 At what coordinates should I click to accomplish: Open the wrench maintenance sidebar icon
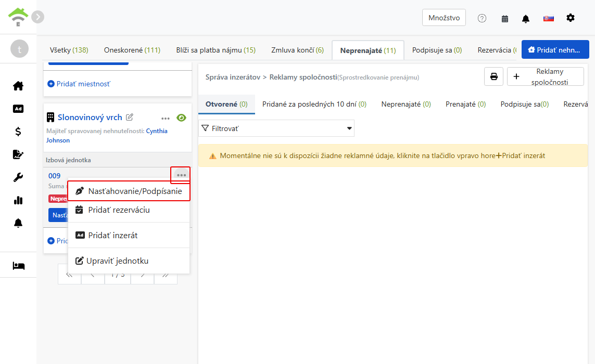pyautogui.click(x=18, y=177)
